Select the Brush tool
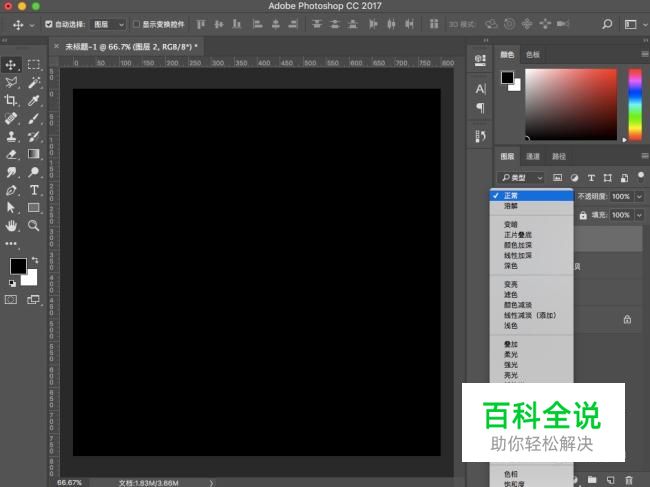650x487 pixels. [34, 118]
